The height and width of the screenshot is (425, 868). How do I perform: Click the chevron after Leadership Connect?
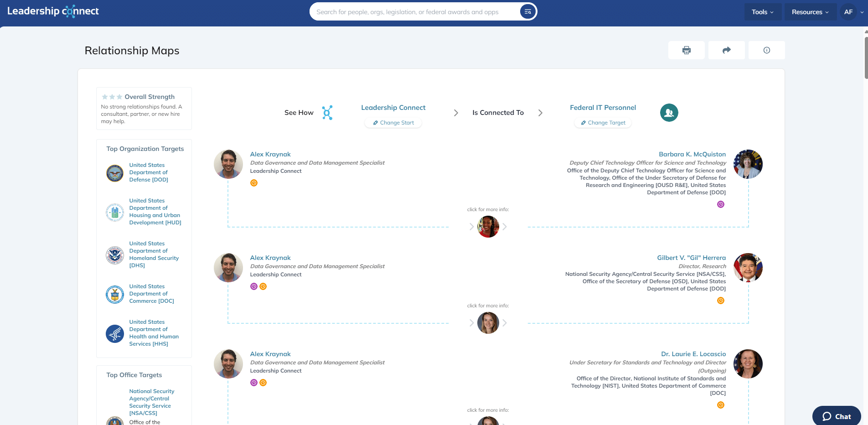pos(456,113)
